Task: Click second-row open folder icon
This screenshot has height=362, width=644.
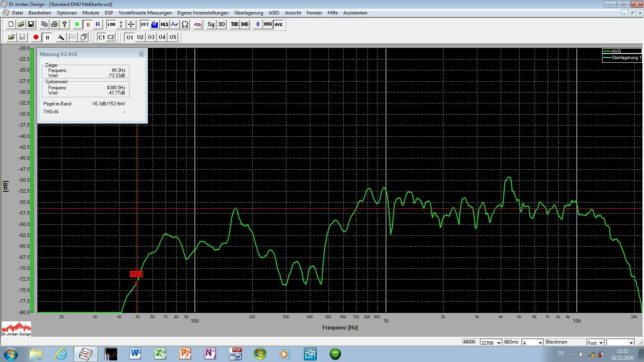Action: click(11, 37)
